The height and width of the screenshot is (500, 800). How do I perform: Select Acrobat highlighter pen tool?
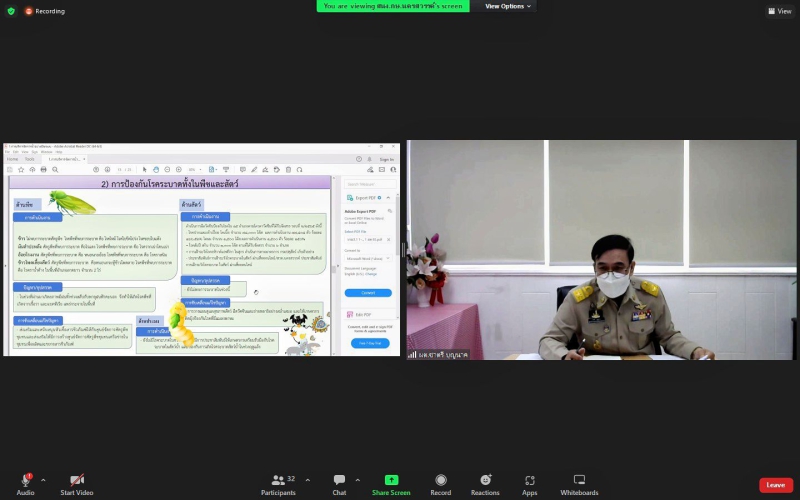(254, 169)
